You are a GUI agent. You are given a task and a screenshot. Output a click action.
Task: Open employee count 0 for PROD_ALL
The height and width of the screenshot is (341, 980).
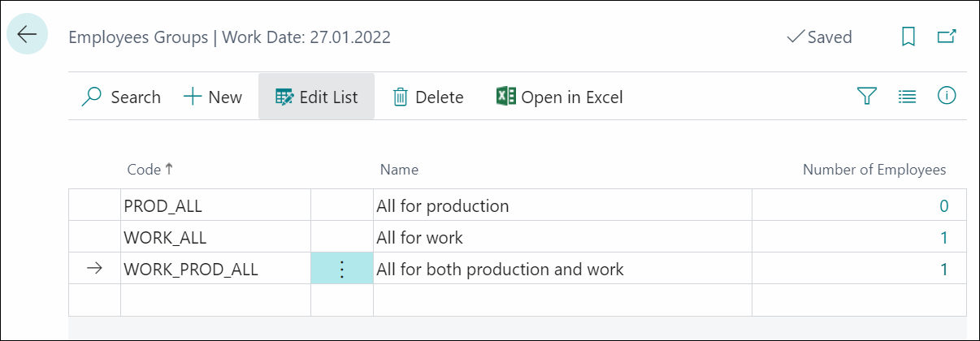point(943,206)
